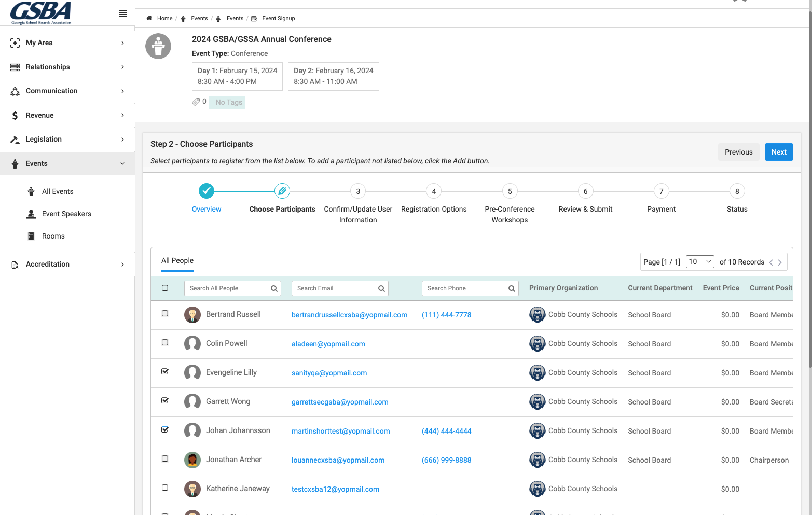Screen dimensions: 812x515
Task: Check the Jonathan Archer checkbox
Action: 165,458
